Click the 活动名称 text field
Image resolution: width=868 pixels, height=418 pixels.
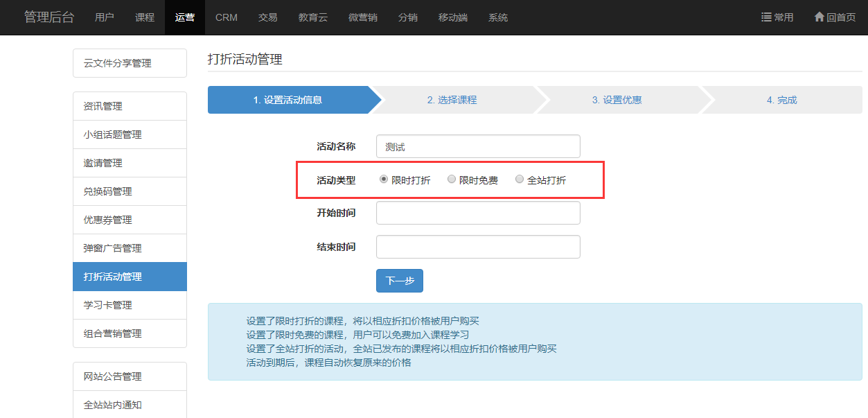pos(478,146)
